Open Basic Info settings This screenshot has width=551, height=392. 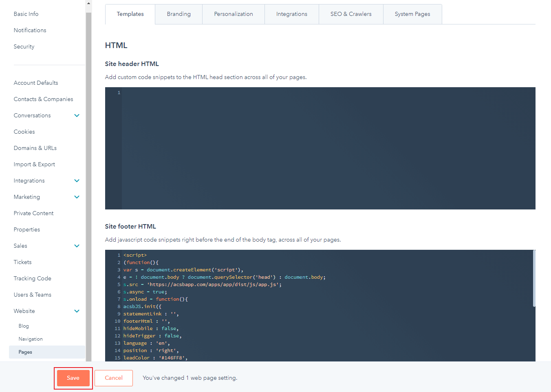(26, 13)
